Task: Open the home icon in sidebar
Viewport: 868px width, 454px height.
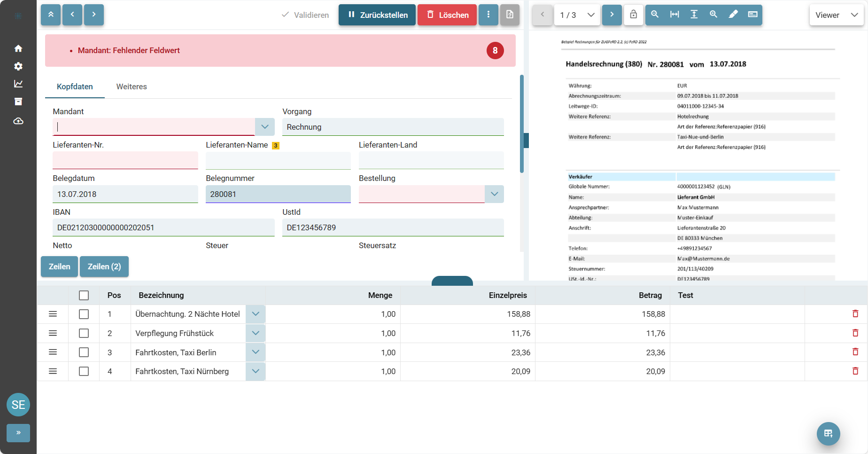Action: point(18,48)
